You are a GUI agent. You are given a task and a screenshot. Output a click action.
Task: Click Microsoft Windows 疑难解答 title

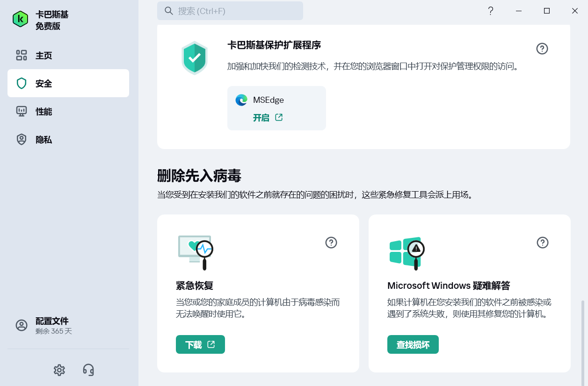[x=449, y=286]
